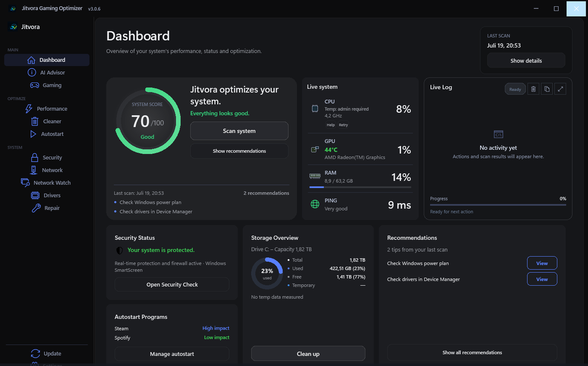Click "AMD Radeon(TM) Graphics" label

point(355,157)
